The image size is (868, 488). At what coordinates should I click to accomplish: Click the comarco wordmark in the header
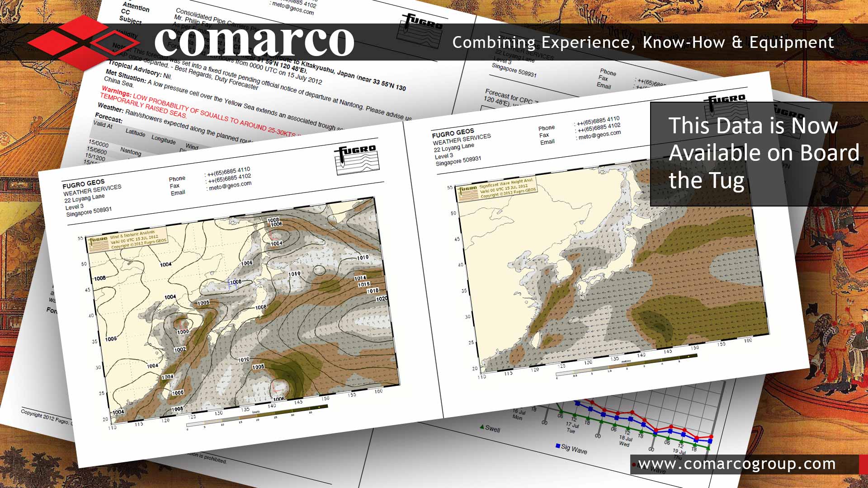point(254,42)
